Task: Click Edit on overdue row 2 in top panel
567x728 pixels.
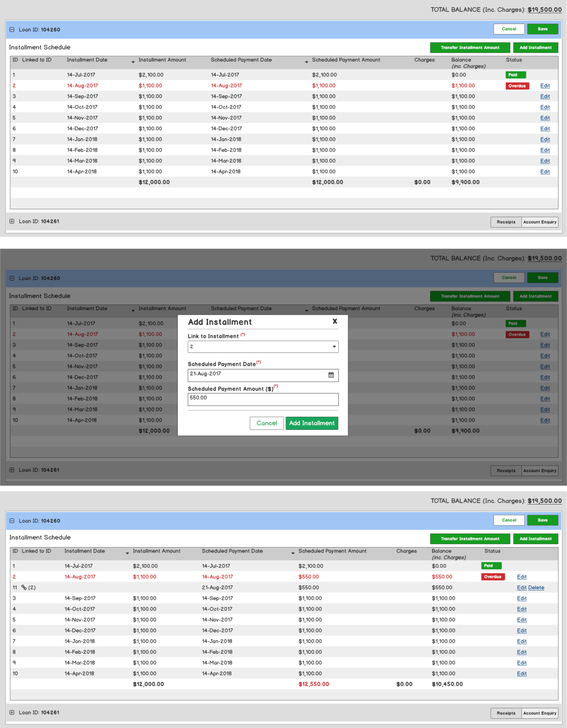Action: point(545,86)
